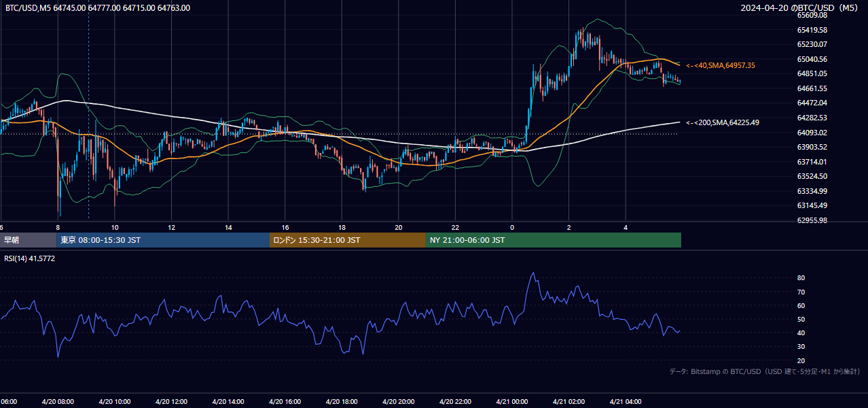Click the BTC/USD,M5 OHLC header text
This screenshot has height=408, width=868.
point(98,8)
